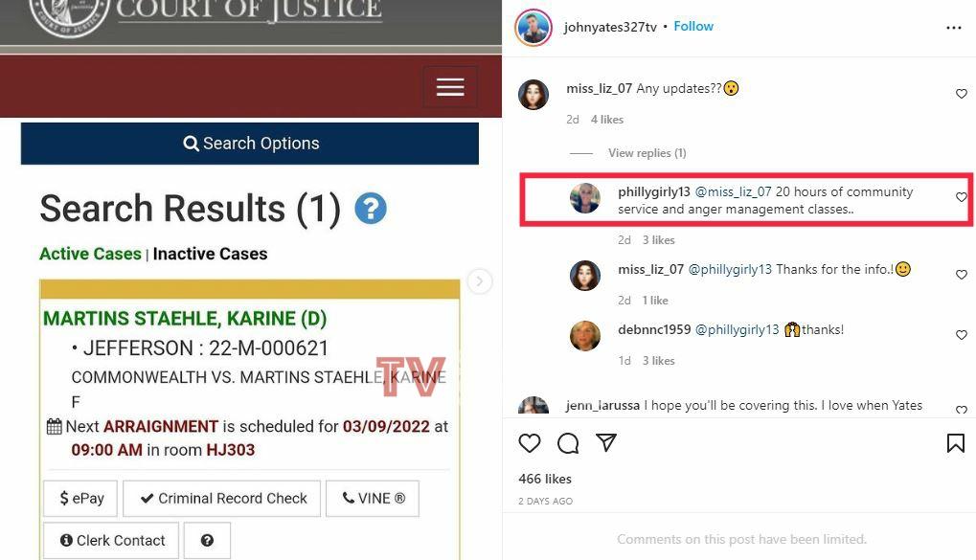Image resolution: width=976 pixels, height=560 pixels.
Task: Like phillygirly13's community service comment
Action: point(961,197)
